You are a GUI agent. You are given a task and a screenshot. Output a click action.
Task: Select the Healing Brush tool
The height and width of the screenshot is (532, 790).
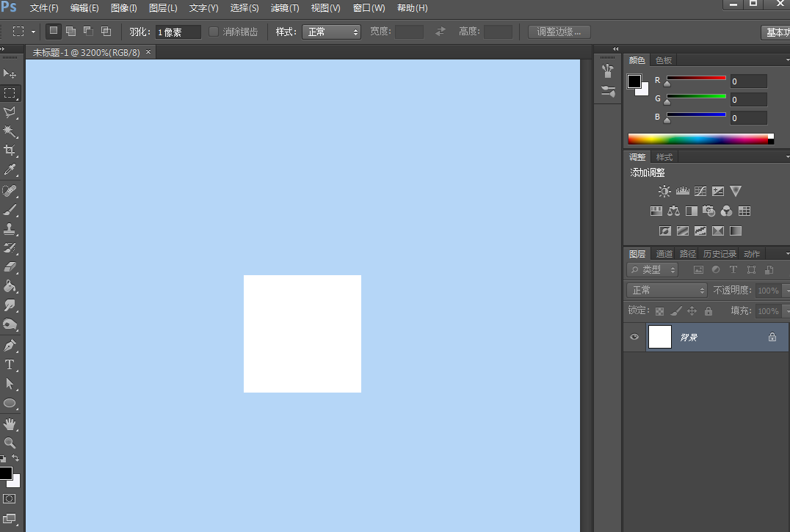10,191
